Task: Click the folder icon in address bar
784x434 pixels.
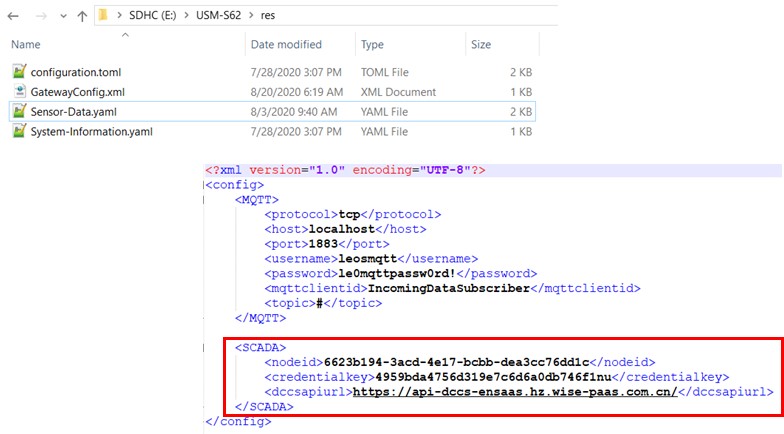Action: [105, 15]
